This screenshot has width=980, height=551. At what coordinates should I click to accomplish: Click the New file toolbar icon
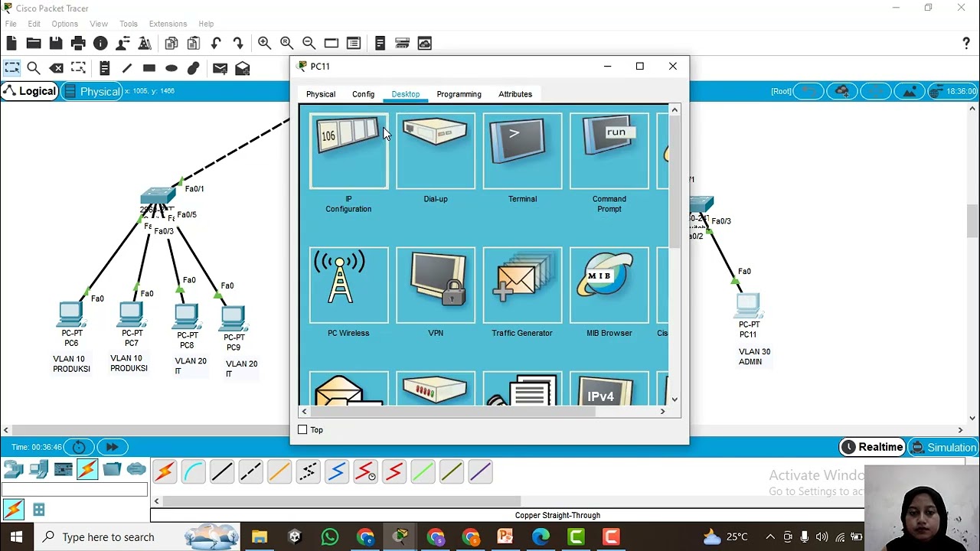[x=11, y=44]
